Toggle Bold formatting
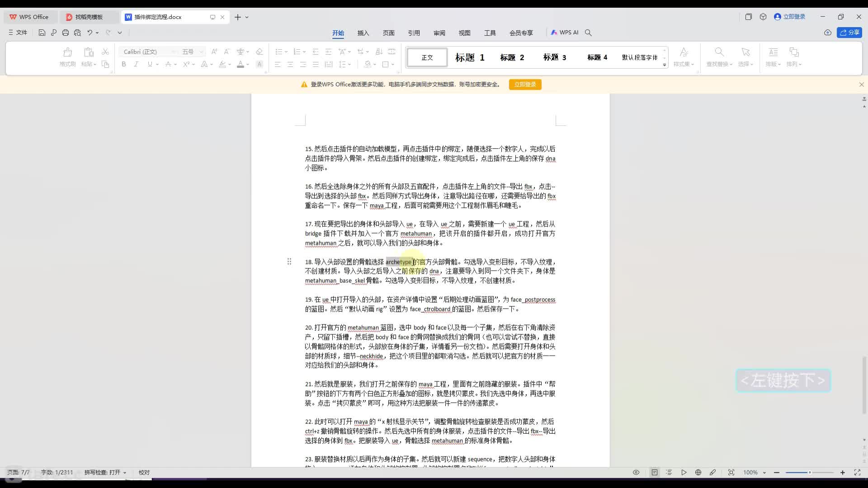The image size is (868, 488). [123, 64]
